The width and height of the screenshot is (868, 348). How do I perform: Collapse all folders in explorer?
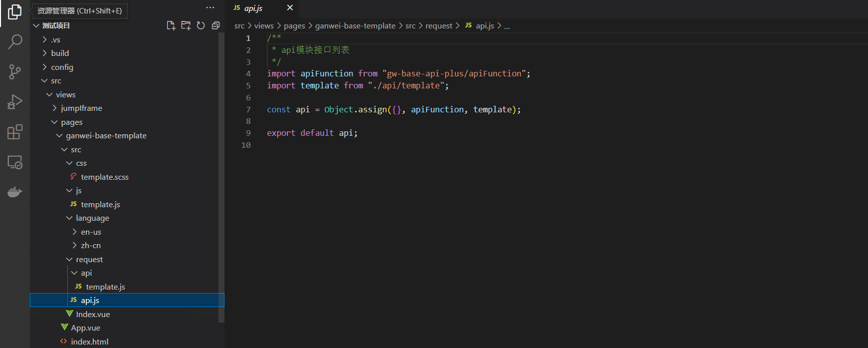[x=216, y=25]
